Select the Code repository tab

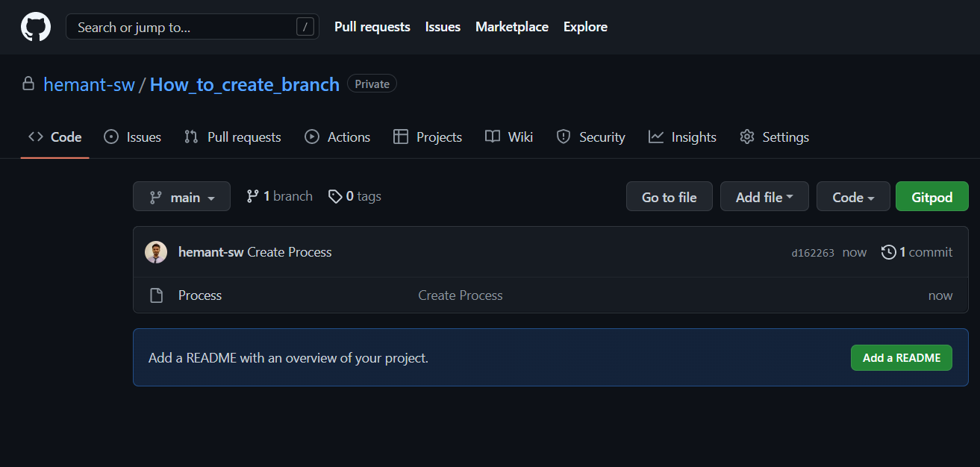tap(55, 137)
